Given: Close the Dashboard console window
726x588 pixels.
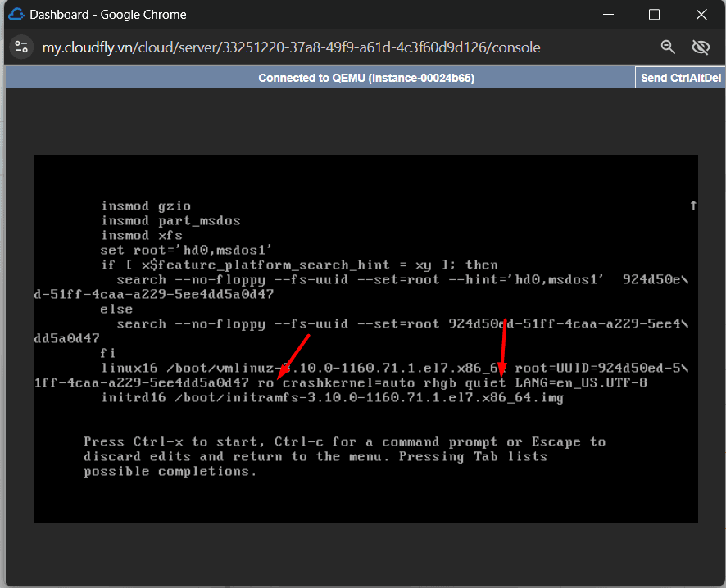Looking at the screenshot, I should tap(701, 15).
